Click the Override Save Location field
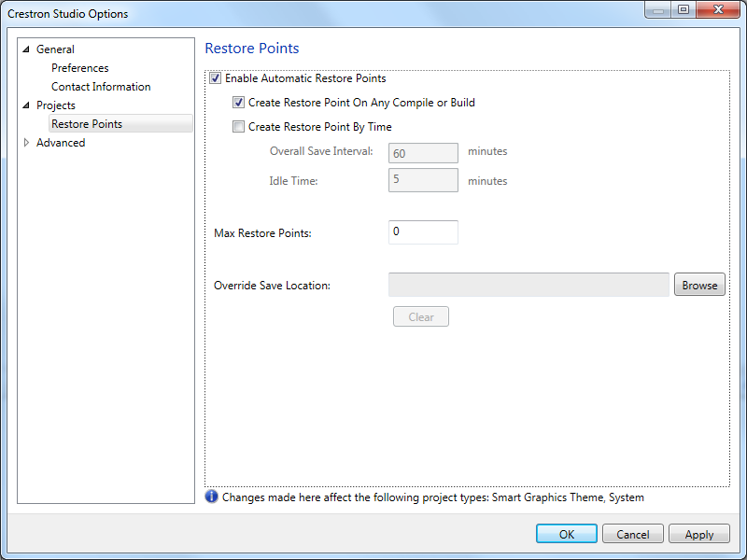 tap(529, 285)
